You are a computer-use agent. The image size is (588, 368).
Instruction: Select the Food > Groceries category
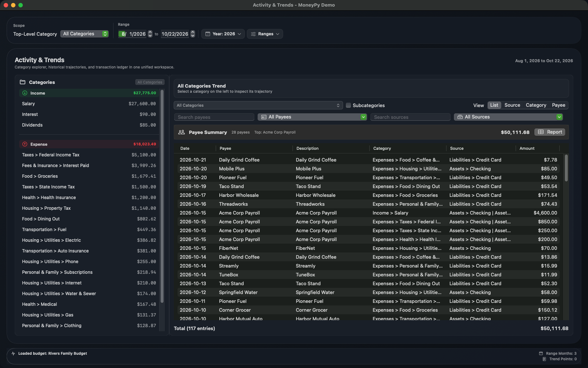tap(89, 176)
